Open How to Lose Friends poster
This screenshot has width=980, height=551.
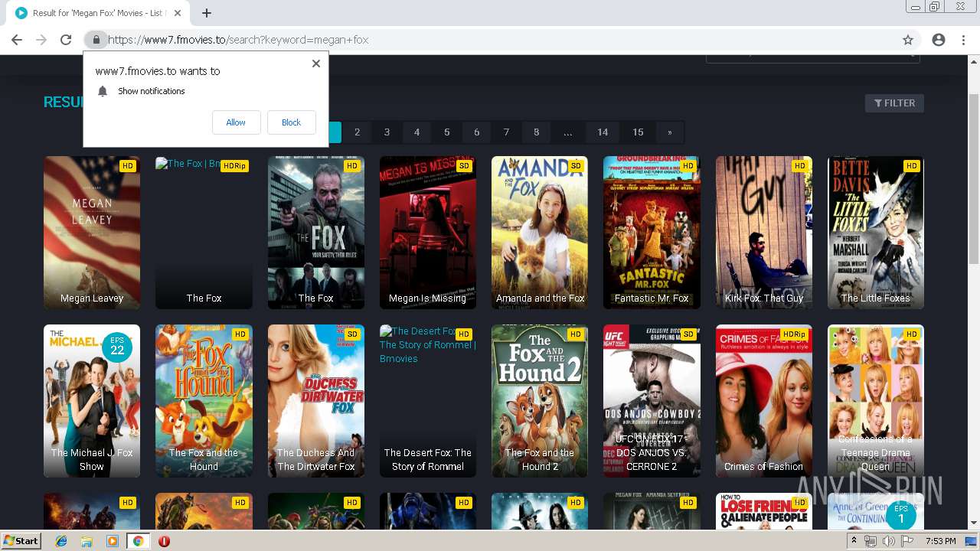(764, 511)
